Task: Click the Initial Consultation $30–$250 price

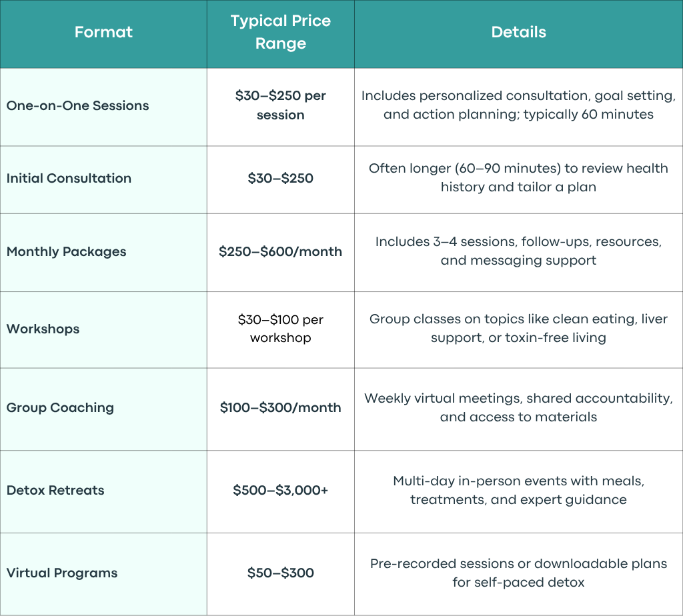Action: coord(281,178)
